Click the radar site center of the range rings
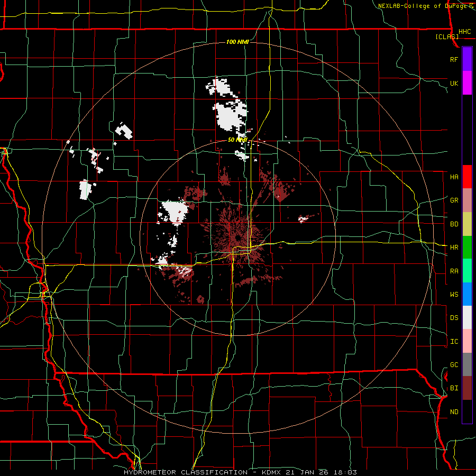This screenshot has height=476, width=476. pyautogui.click(x=237, y=237)
